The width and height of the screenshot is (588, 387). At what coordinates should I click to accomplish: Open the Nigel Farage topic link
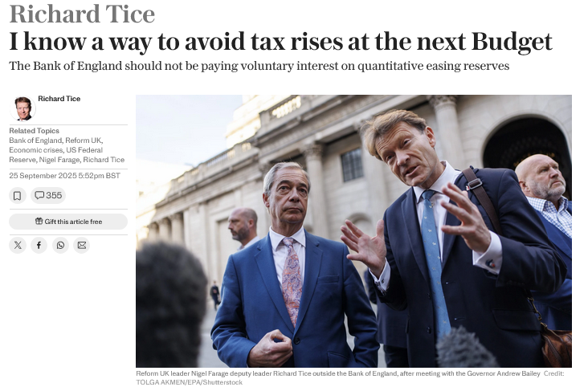(x=61, y=160)
